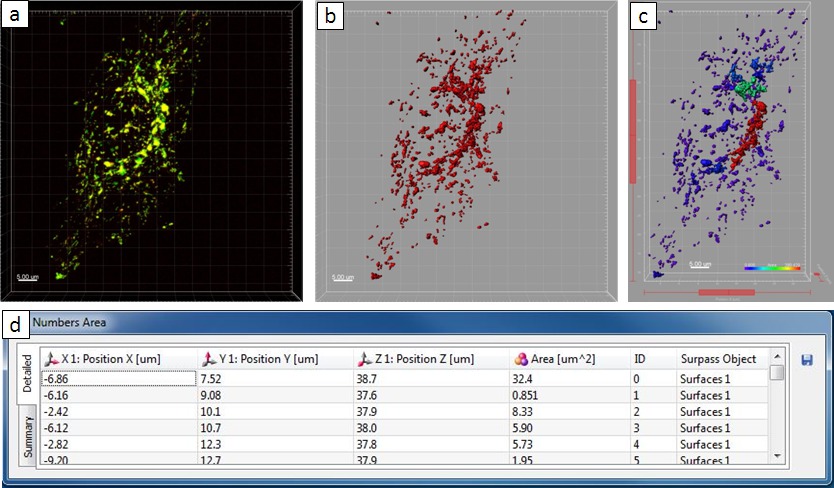Select the cell with X position -6.12
Viewport: 834px width, 488px height.
(x=119, y=428)
